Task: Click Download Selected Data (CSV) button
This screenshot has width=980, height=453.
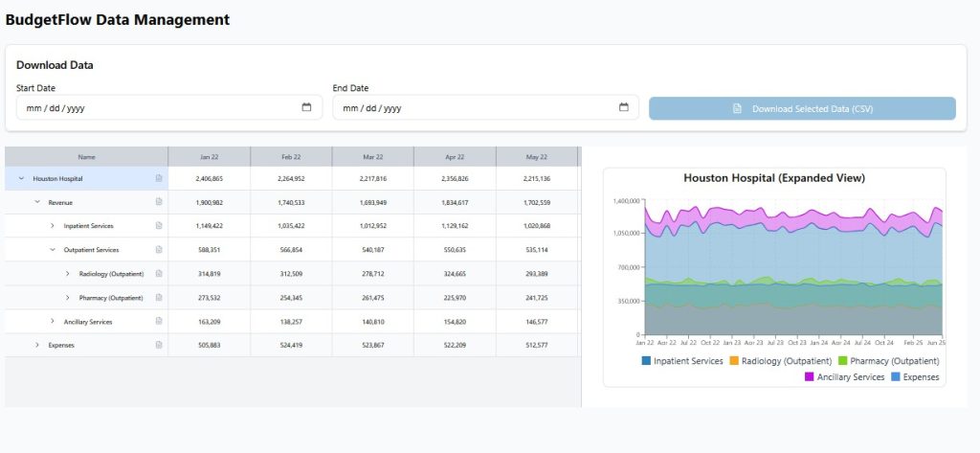Action: [802, 108]
